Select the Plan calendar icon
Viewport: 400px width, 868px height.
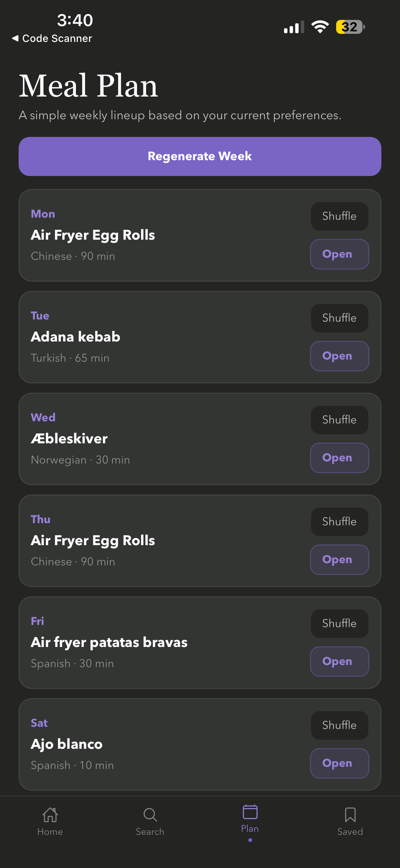point(250,811)
